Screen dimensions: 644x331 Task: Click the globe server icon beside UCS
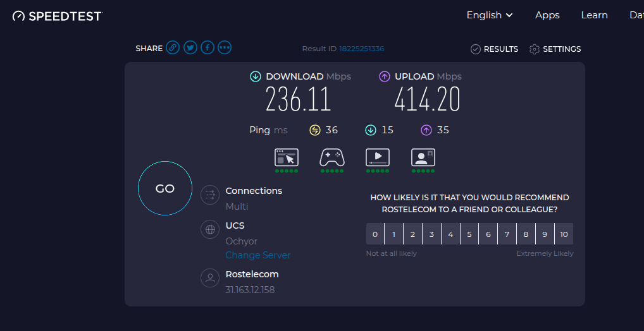coord(210,229)
